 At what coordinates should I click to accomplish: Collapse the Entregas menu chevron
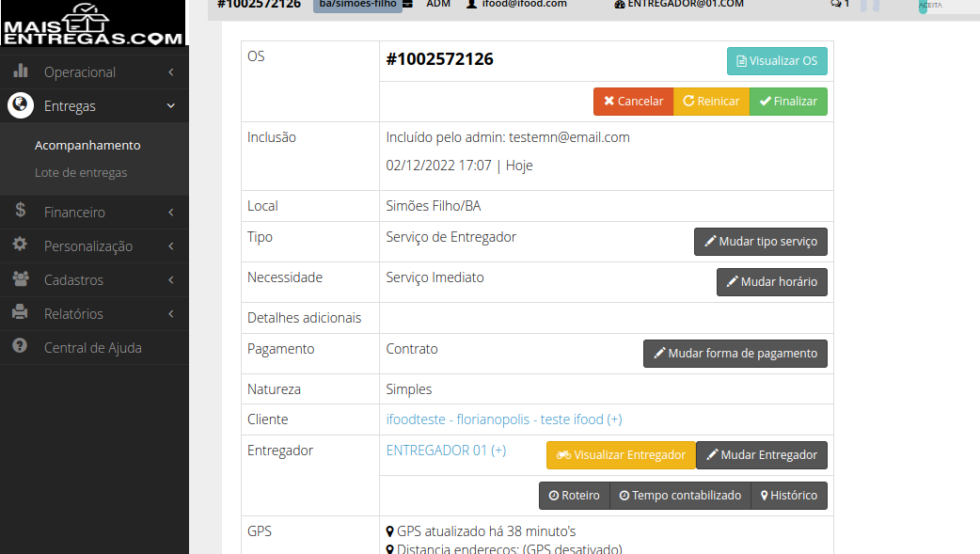coord(171,105)
